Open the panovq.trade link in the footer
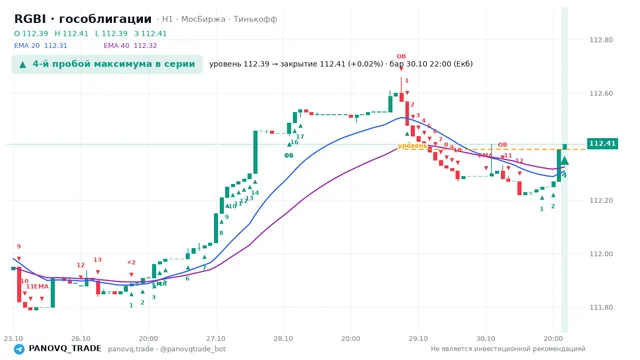 (131, 349)
